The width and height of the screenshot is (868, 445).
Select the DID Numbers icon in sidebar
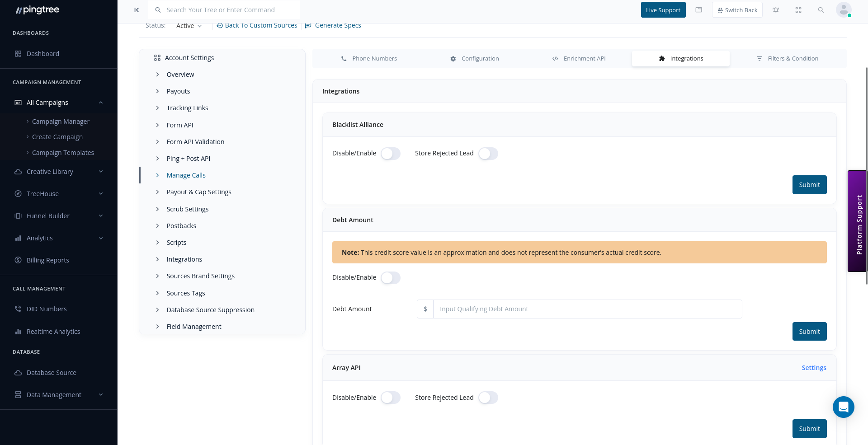click(18, 309)
